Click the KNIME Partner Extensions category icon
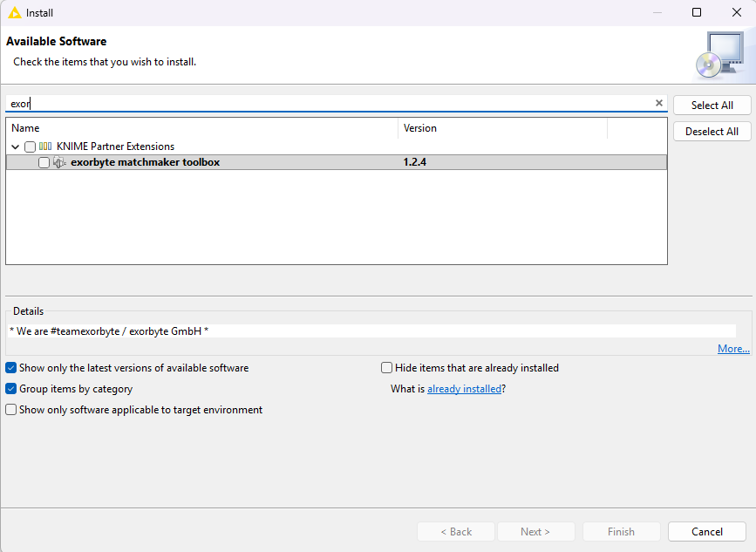756x552 pixels. [x=45, y=147]
